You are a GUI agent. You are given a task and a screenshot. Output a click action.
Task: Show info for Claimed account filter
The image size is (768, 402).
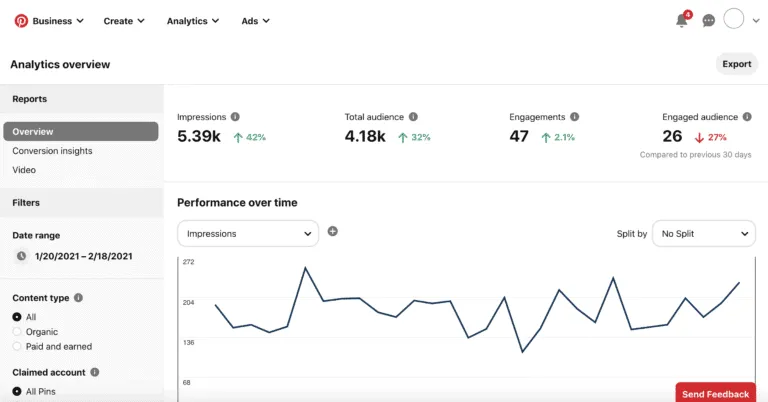(95, 372)
